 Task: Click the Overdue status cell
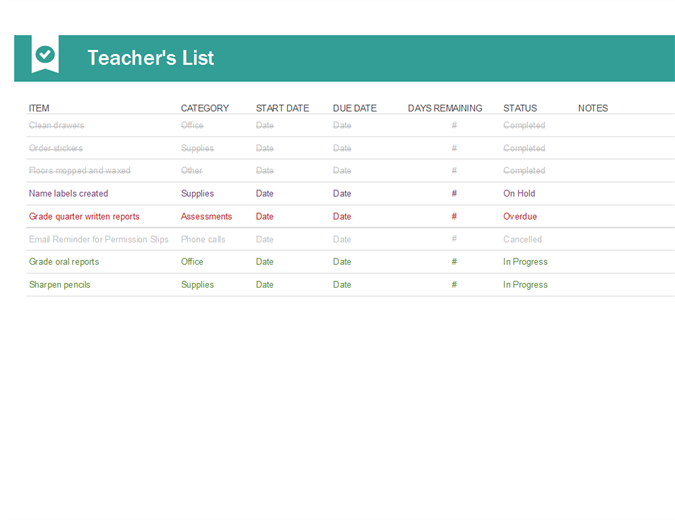click(x=520, y=217)
